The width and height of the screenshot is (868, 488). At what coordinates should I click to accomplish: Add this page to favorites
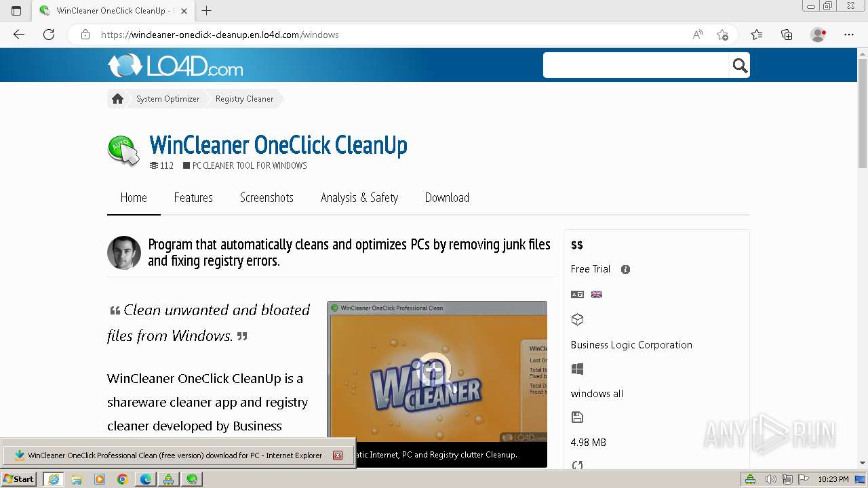click(723, 35)
